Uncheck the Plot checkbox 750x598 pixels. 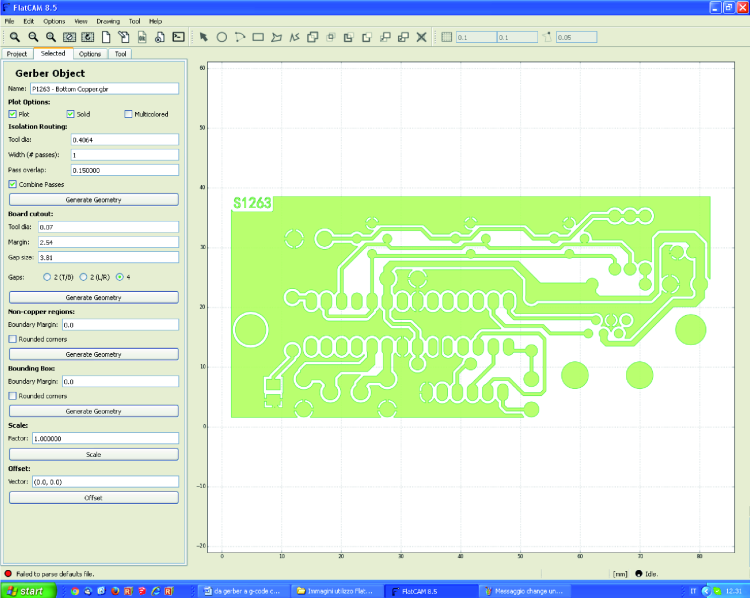(12, 114)
